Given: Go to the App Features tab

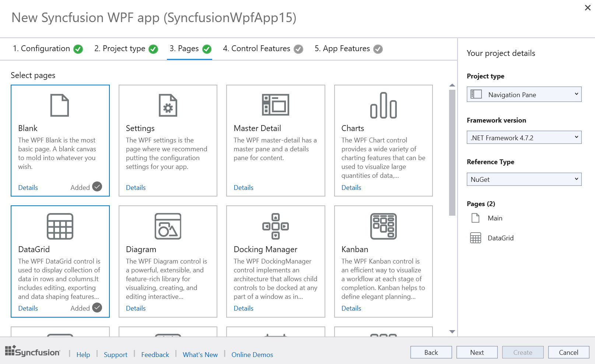Looking at the screenshot, I should pos(348,49).
